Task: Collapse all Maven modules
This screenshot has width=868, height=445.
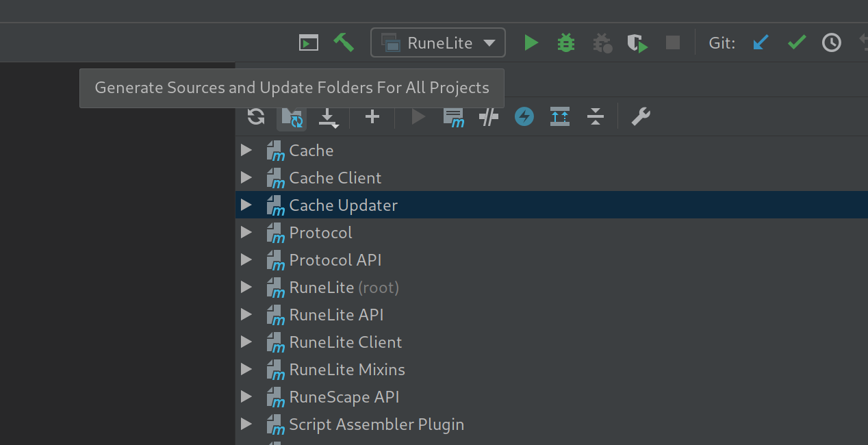Action: pos(595,116)
